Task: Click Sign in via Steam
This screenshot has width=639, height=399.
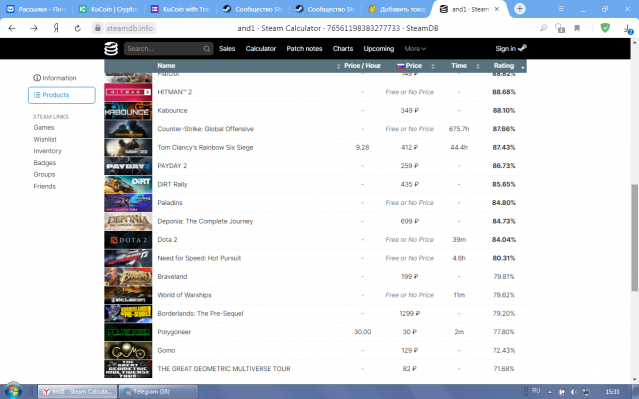Action: click(x=511, y=48)
